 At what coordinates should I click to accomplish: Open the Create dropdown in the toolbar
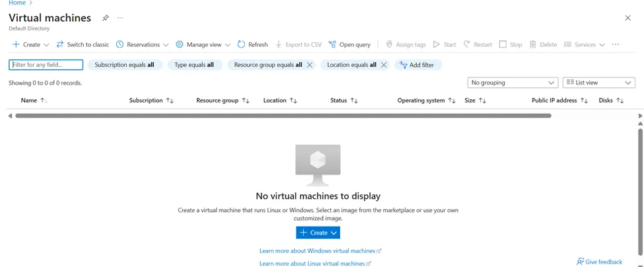31,44
